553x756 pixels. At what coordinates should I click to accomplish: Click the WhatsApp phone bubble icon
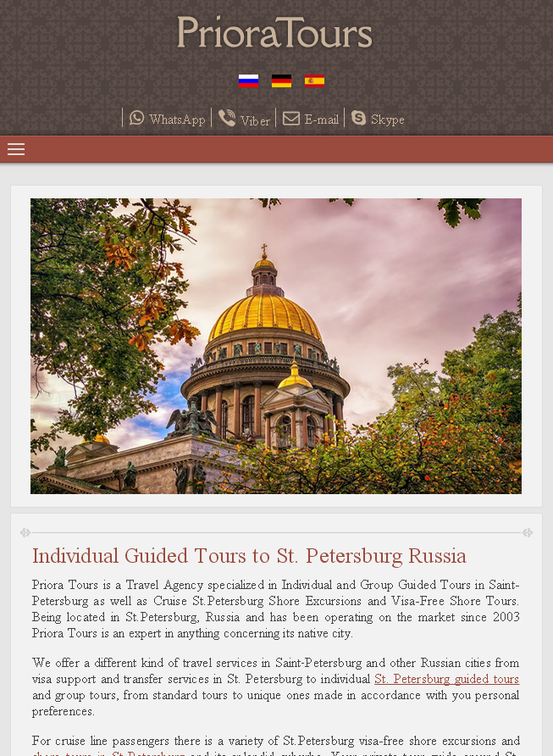point(137,117)
